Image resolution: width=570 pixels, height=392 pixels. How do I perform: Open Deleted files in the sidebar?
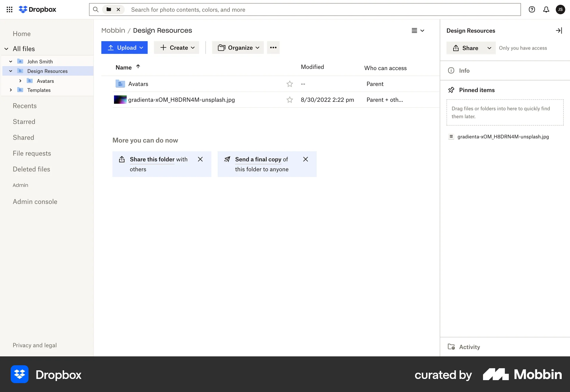click(31, 169)
